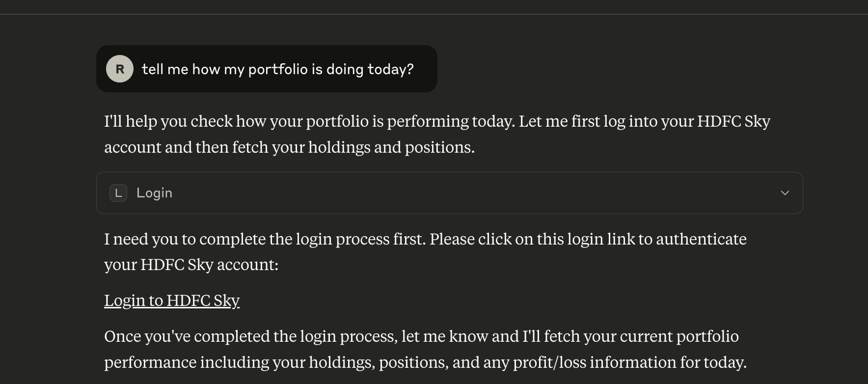Screen dimensions: 868x384
Task: Click the word "portfolio" in user's message
Action: (278, 69)
